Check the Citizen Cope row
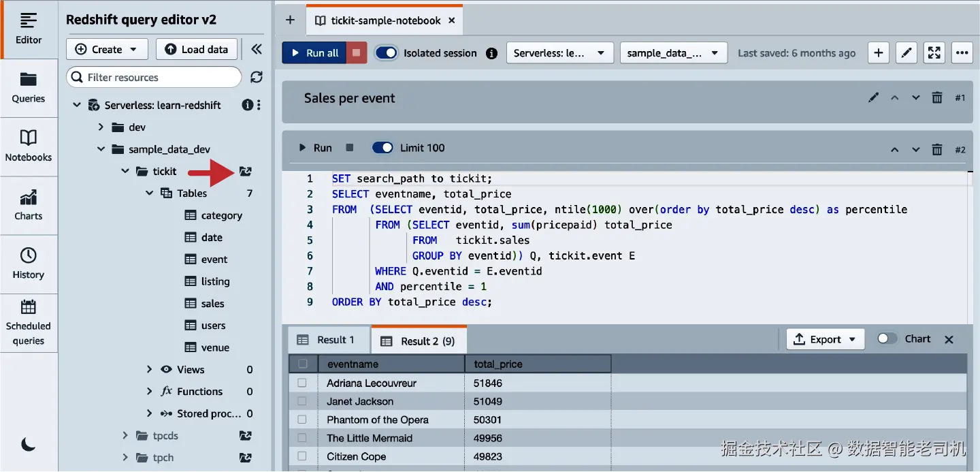Viewport: 980px width, 472px height. (302, 456)
